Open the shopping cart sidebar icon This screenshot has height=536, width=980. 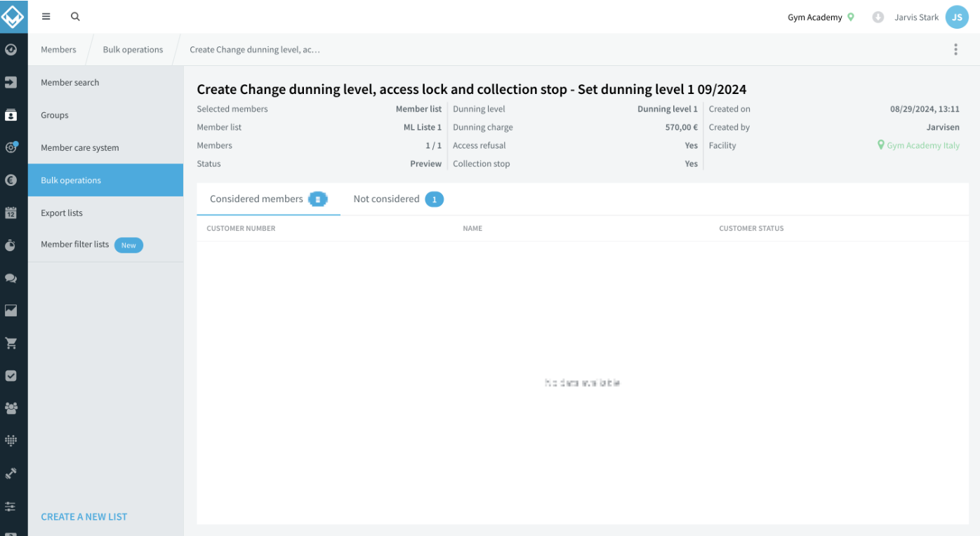click(11, 343)
